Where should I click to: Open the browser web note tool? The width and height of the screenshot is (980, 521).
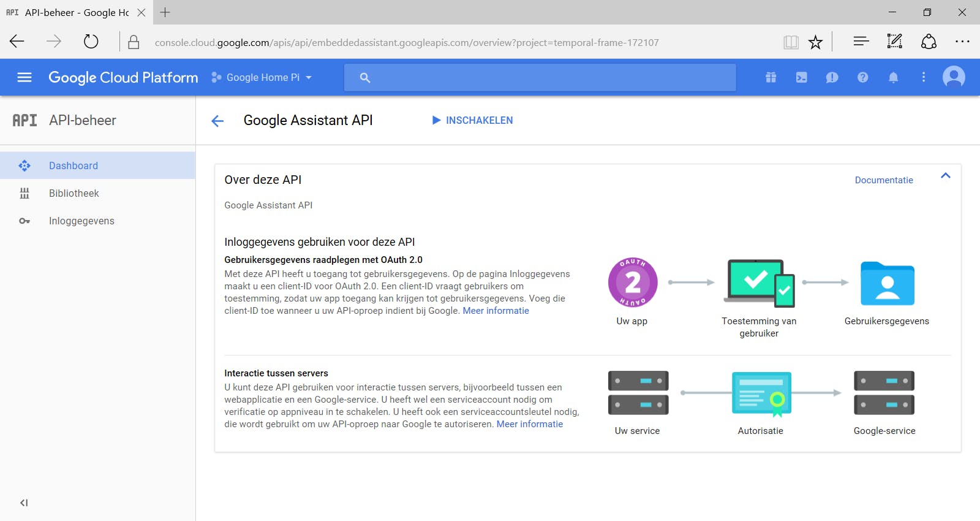click(895, 42)
